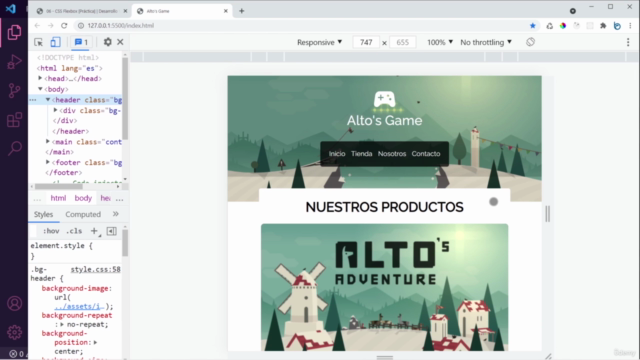
Task: Click Contacto navigation link
Action: pyautogui.click(x=426, y=154)
